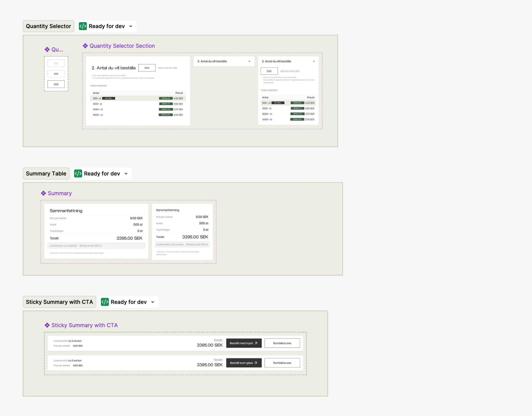Open Ready for dev dropdown for Sticky Summary
Image resolution: width=532 pixels, height=416 pixels.
click(x=153, y=302)
